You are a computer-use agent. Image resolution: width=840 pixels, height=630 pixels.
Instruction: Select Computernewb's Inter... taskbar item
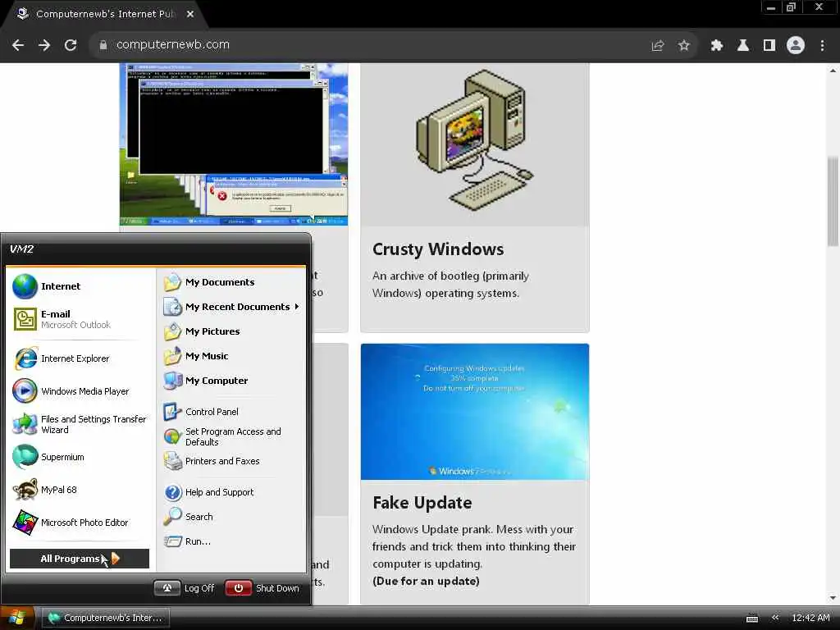click(x=106, y=618)
